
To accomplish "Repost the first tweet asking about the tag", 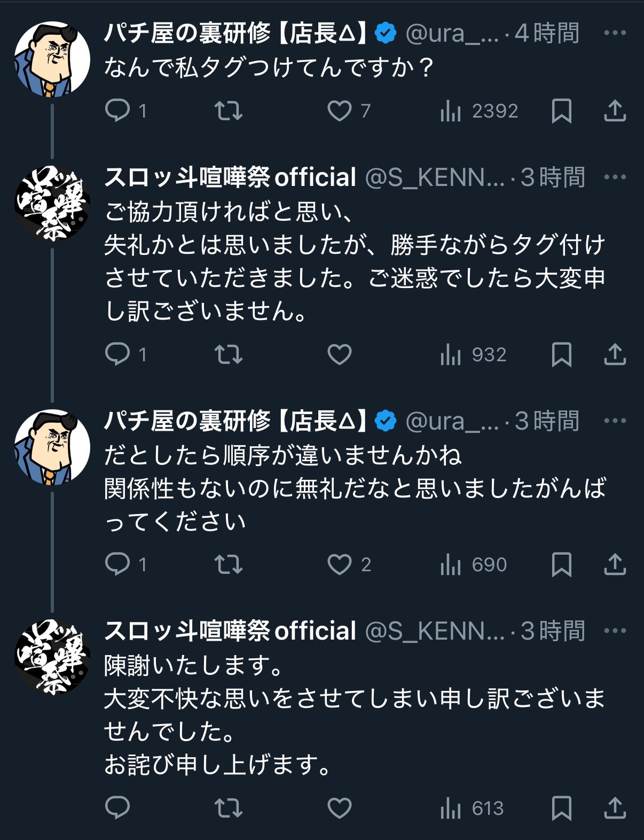I will pyautogui.click(x=228, y=111).
